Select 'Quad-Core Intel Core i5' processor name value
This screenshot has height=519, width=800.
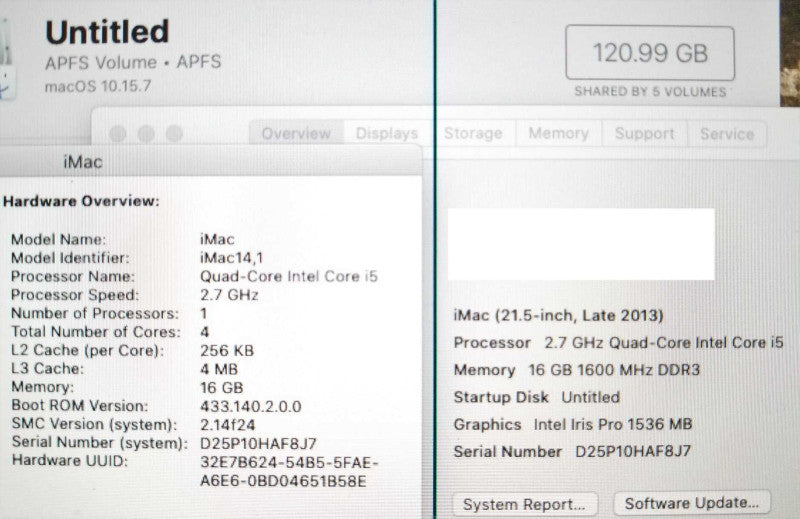tap(289, 277)
